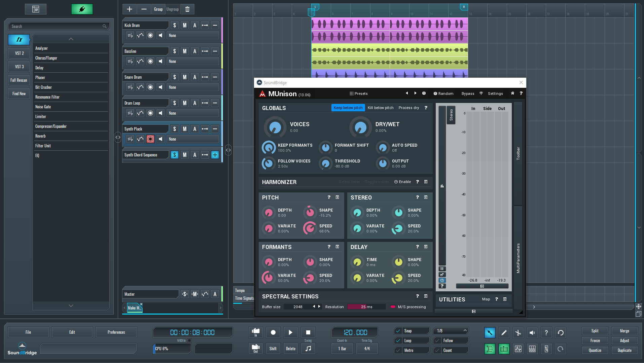This screenshot has height=363, width=644.
Task: Open the 1/8 snap value dropdown
Action: (x=451, y=331)
